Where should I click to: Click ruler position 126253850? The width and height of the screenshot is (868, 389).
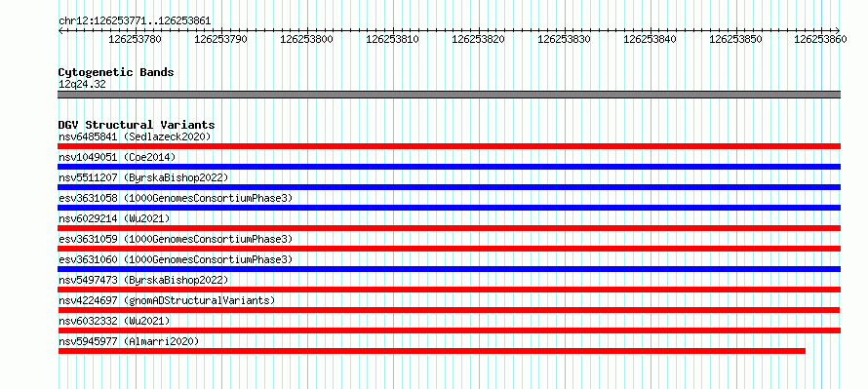tap(735, 39)
